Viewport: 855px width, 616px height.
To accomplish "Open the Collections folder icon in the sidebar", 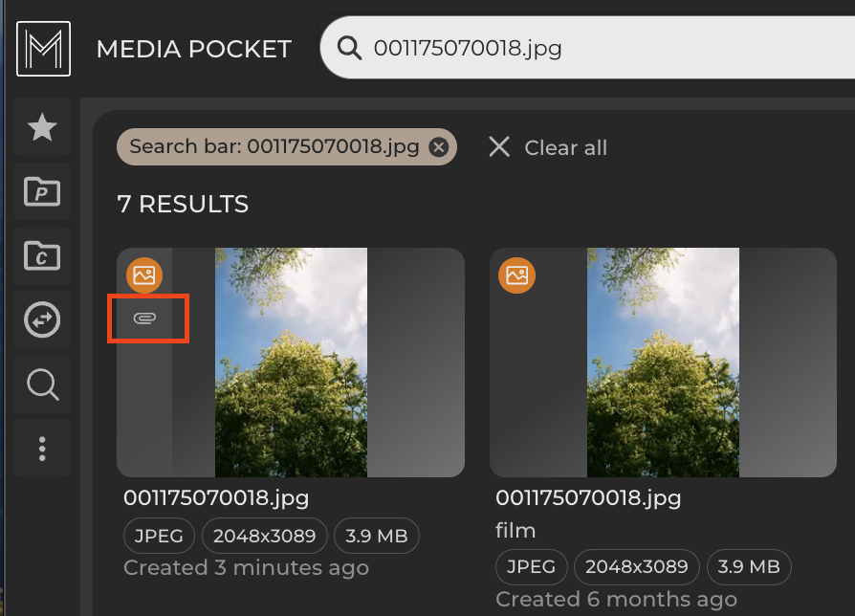I will [41, 255].
